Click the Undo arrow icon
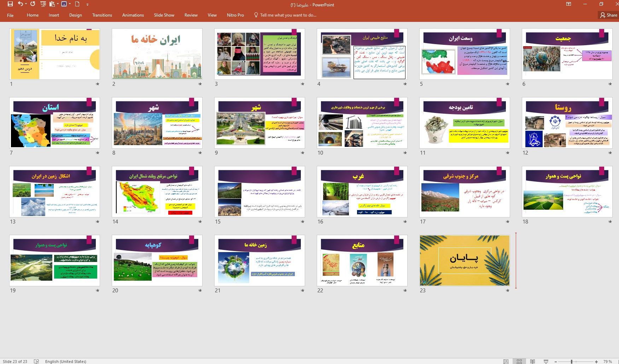Viewport: 619px width, 364px height. pyautogui.click(x=20, y=4)
